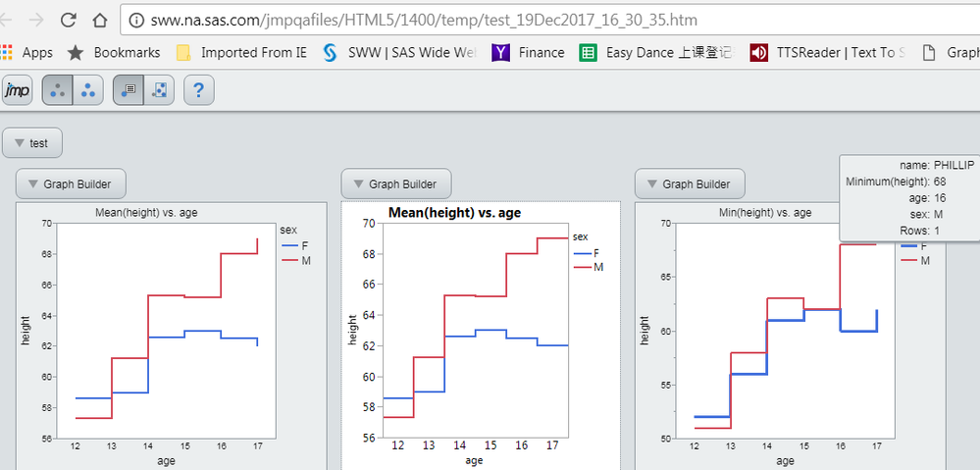This screenshot has height=470, width=980.
Task: Open the Bookmarks star folder
Action: (114, 53)
